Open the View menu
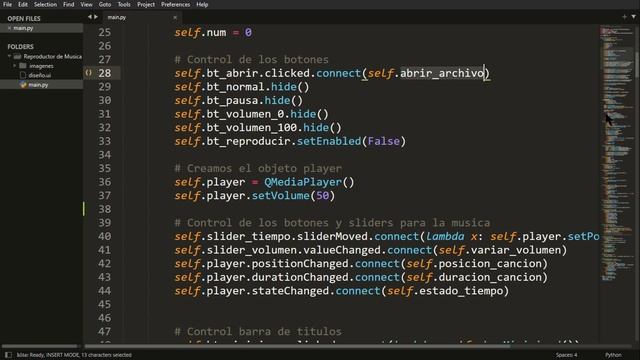 click(x=86, y=4)
